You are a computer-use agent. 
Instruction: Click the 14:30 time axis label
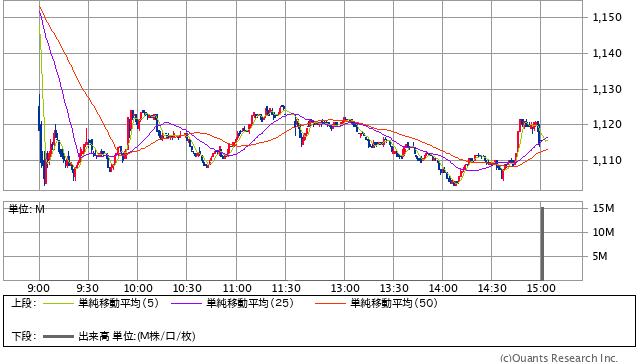tap(492, 288)
